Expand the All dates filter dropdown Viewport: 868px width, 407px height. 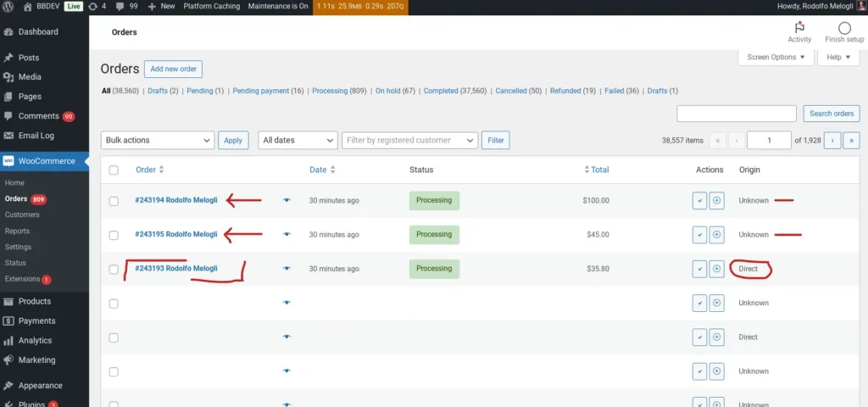[x=297, y=141]
